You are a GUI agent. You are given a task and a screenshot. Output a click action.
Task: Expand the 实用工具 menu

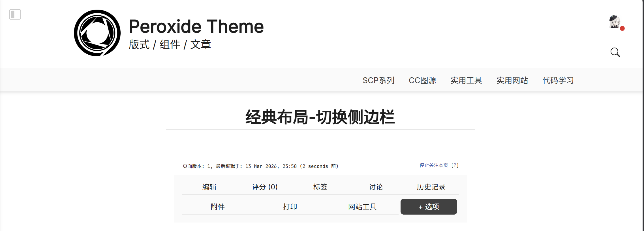click(466, 80)
